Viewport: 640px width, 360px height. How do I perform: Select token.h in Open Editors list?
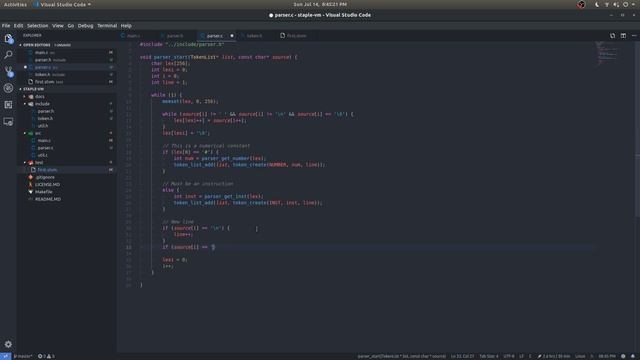click(x=67, y=75)
